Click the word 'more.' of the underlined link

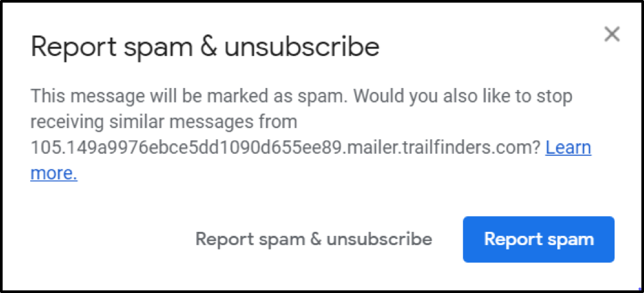tap(54, 173)
